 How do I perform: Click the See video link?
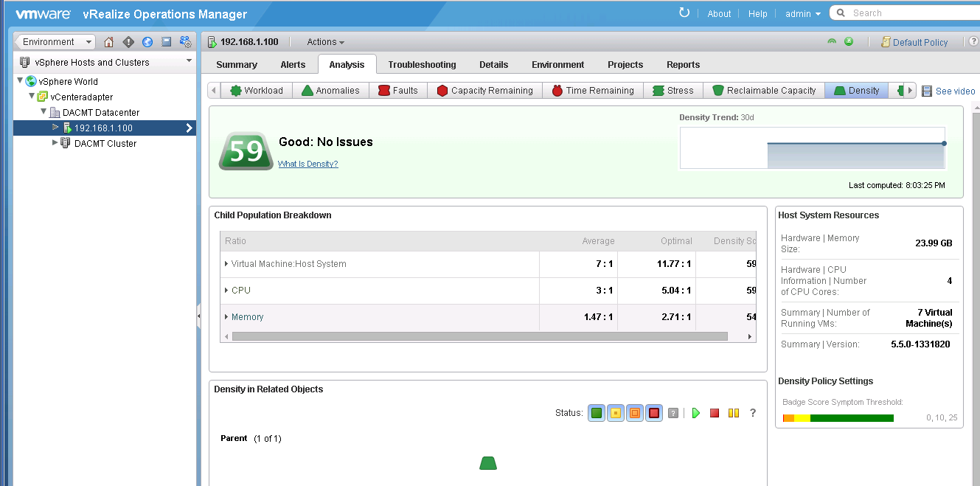(956, 91)
